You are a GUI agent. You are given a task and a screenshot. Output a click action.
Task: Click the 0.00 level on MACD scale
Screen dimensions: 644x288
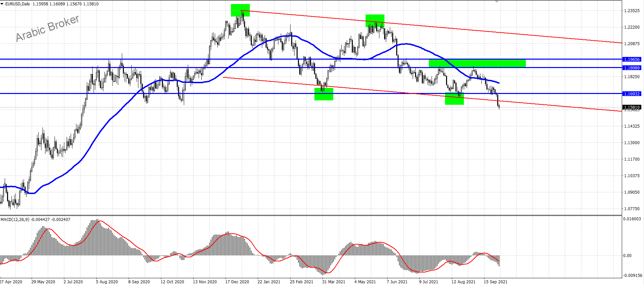pos(627,255)
